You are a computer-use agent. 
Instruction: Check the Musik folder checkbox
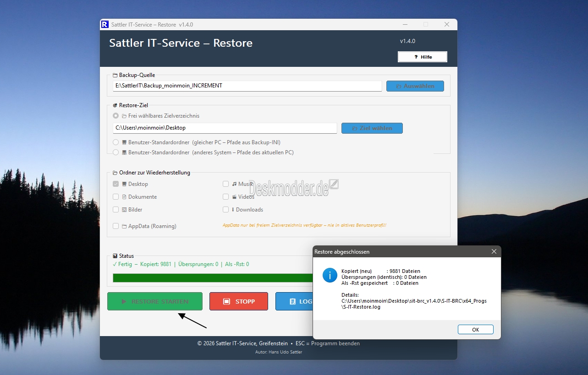225,184
